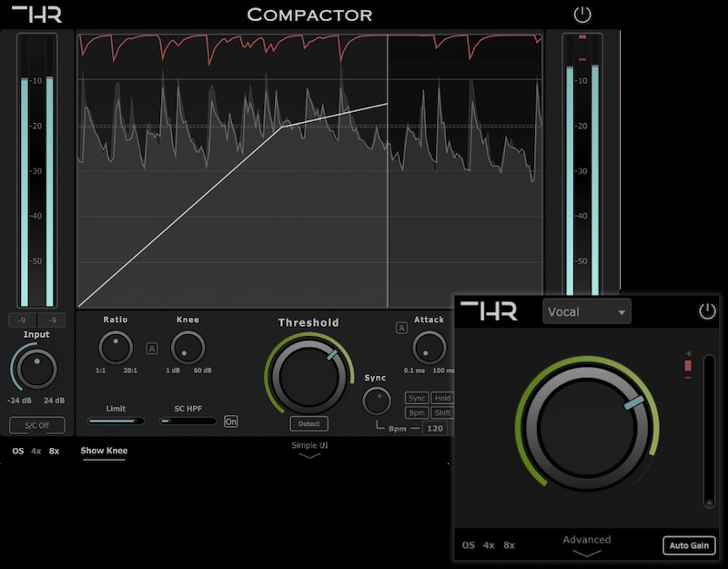Click the Advanced label in the simple window
Screen dimensions: 728x569
pyautogui.click(x=587, y=540)
